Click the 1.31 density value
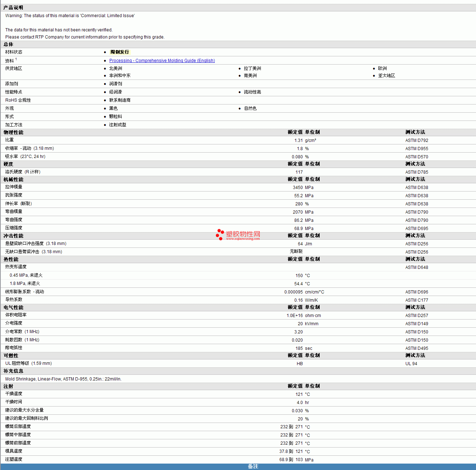Viewport: 476px width, 470px height. 298,141
